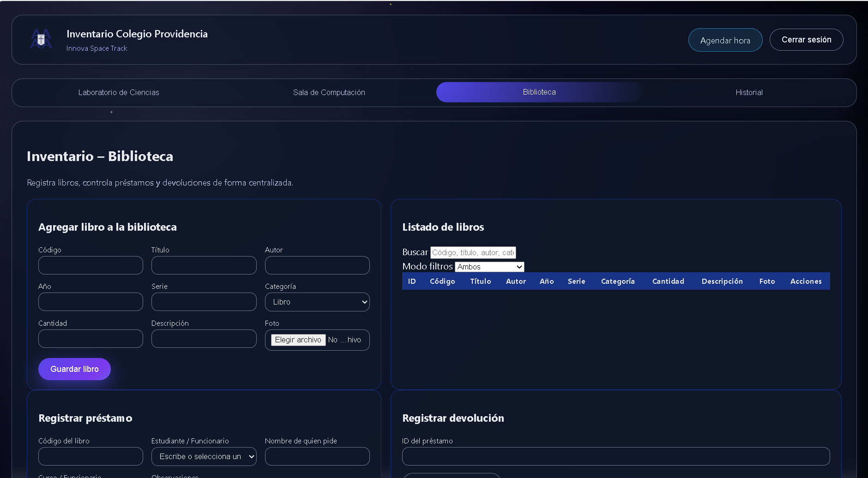Open the Agendar hora scheduler
This screenshot has width=868, height=478.
tap(725, 40)
